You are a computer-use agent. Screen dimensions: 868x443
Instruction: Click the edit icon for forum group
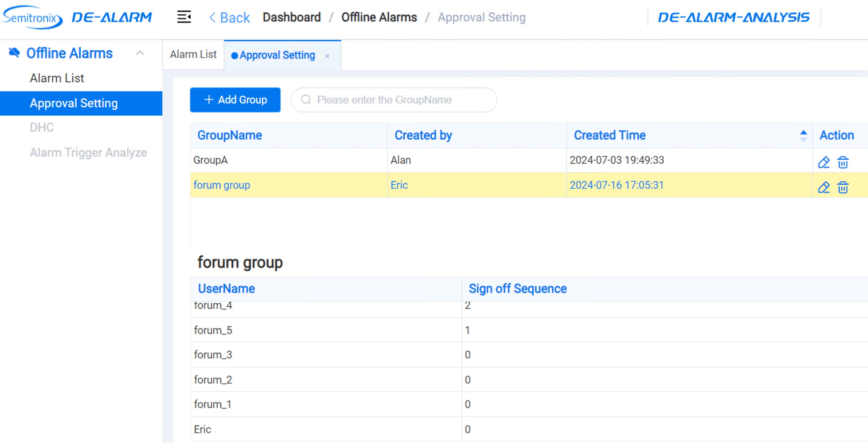[x=824, y=187]
